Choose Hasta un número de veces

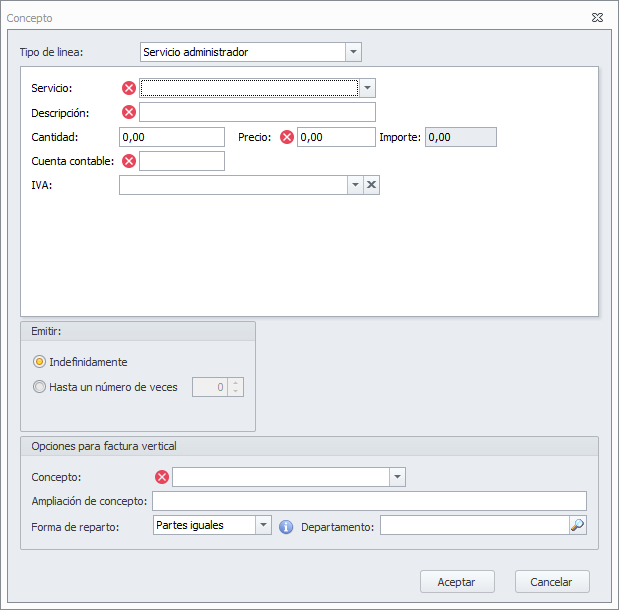click(40, 387)
